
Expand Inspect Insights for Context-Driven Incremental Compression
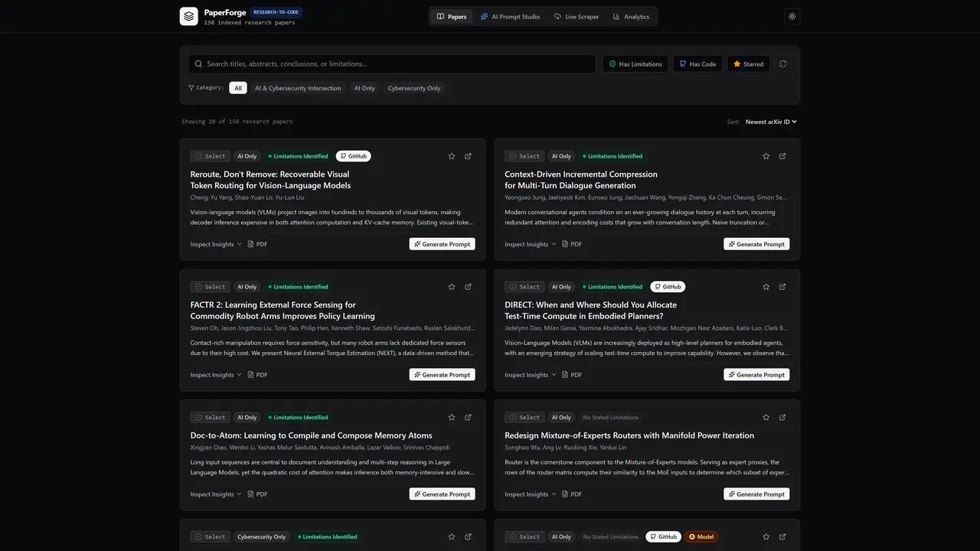pyautogui.click(x=531, y=244)
